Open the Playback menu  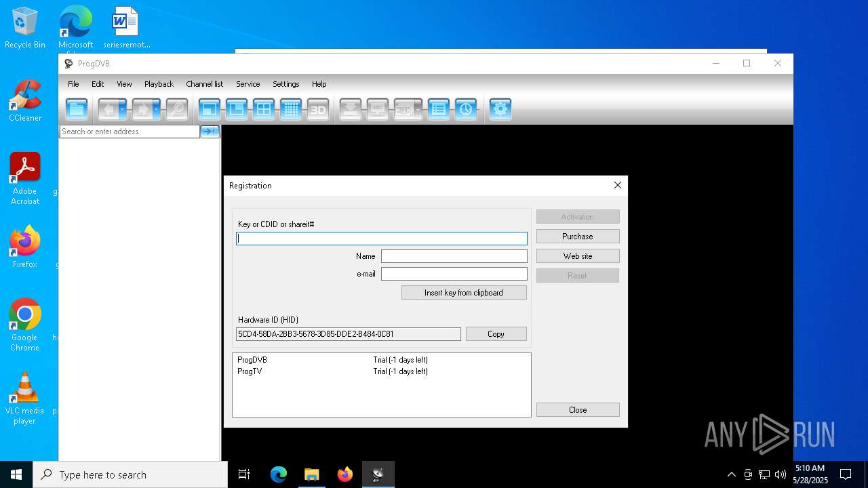[x=159, y=84]
